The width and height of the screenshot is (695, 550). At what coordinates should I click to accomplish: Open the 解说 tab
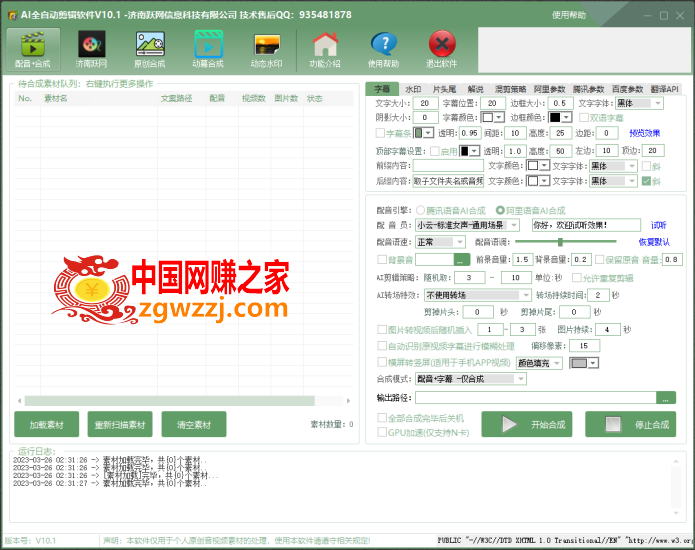tap(476, 89)
